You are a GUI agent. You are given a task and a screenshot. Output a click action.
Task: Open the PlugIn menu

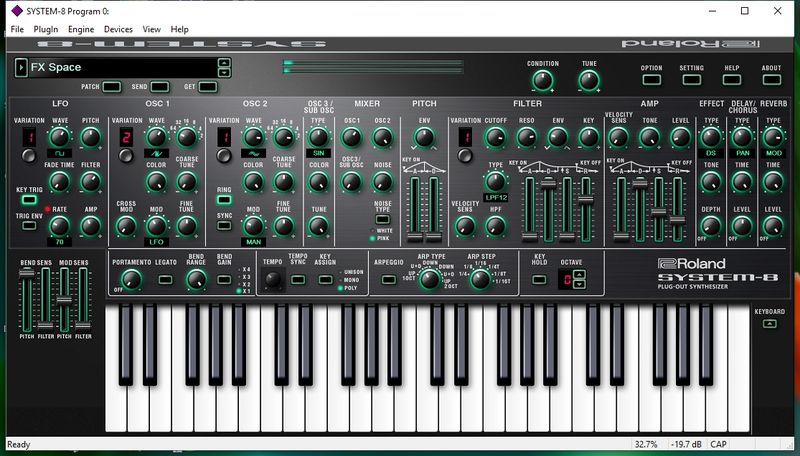(45, 29)
